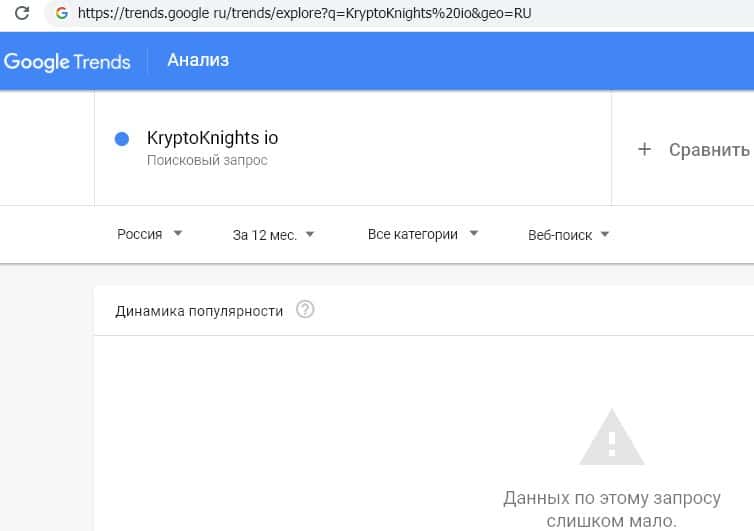Expand the За 12 мес. time range dropdown

[x=273, y=235]
